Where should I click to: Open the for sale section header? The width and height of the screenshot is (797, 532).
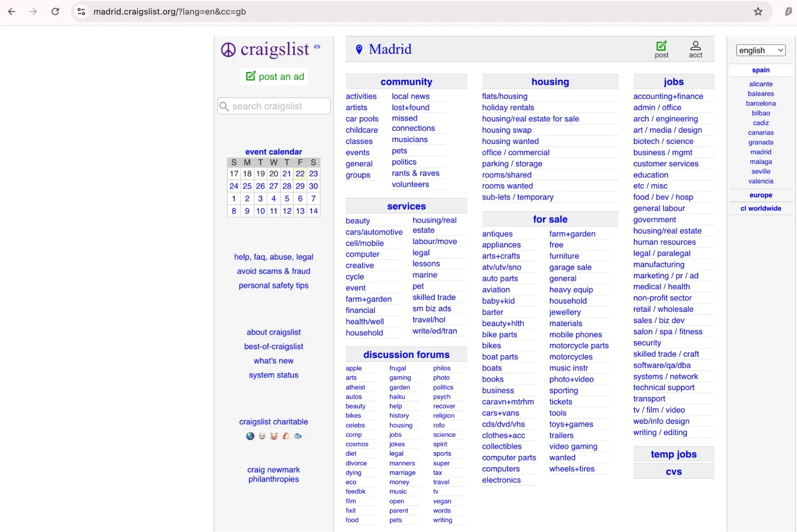pos(550,219)
